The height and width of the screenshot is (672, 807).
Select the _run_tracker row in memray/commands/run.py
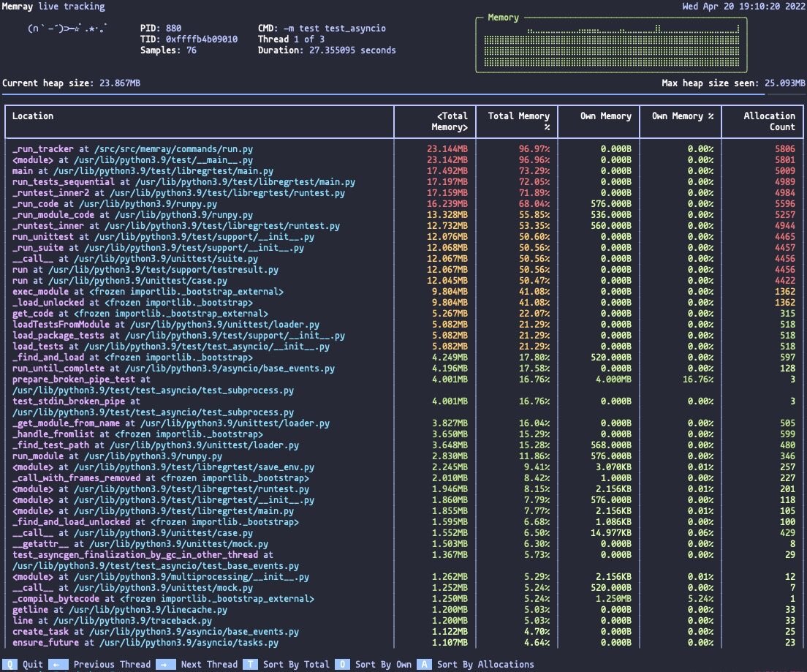403,149
